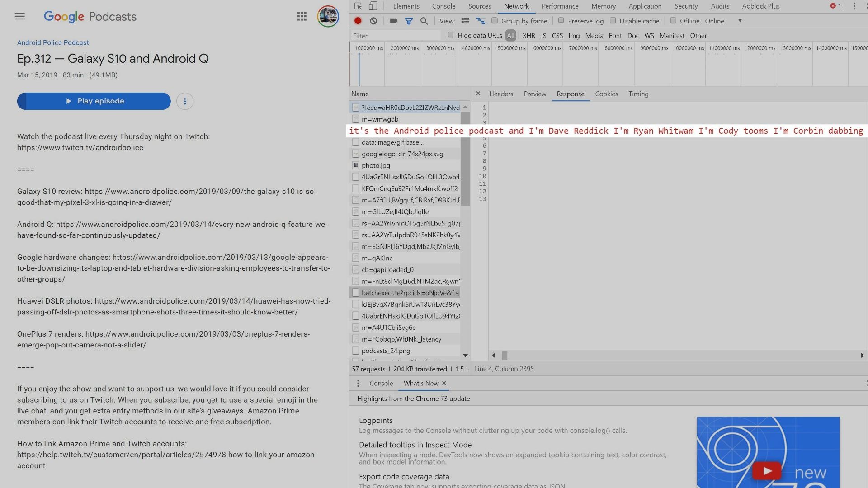Open the Google apps grid icon
Screen dimensions: 868x488
click(302, 17)
